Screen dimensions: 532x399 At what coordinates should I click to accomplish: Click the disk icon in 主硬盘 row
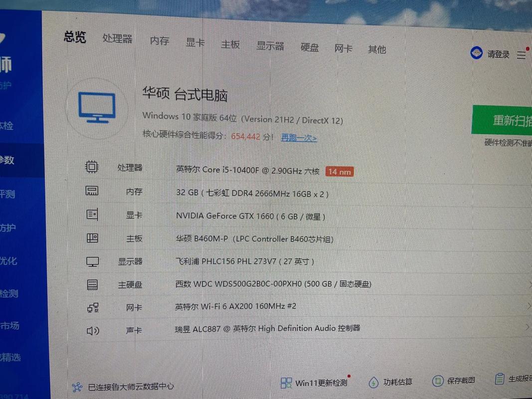92,284
